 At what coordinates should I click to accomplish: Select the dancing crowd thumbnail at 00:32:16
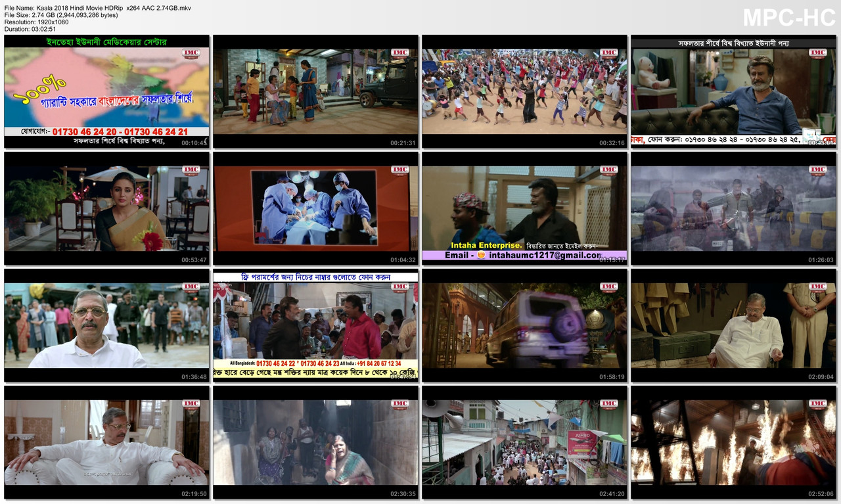click(x=524, y=91)
